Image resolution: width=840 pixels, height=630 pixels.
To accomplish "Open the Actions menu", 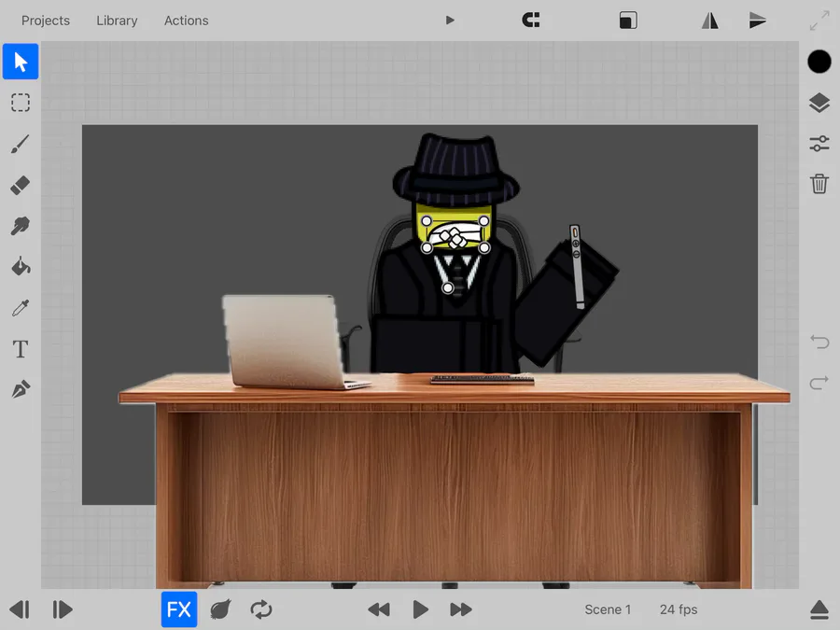I will pos(186,21).
